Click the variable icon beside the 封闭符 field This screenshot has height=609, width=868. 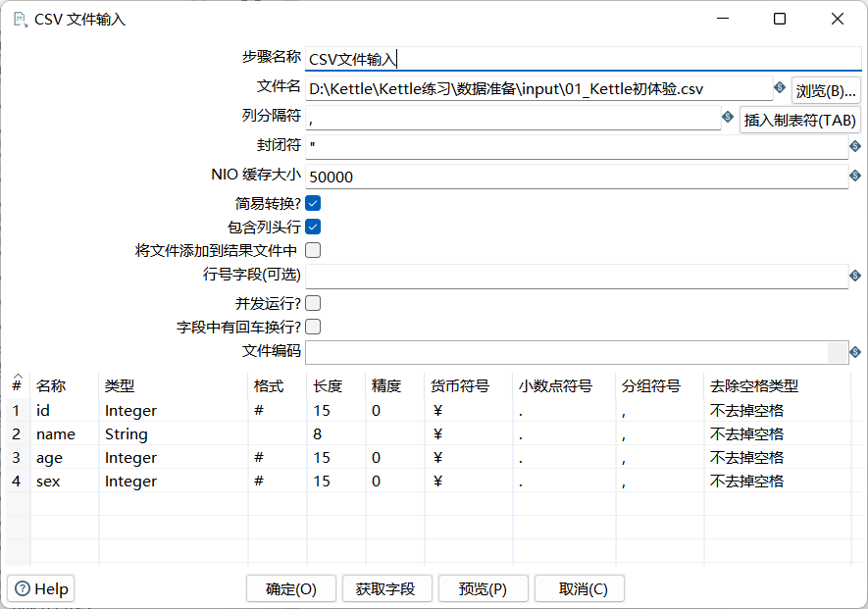point(855,146)
